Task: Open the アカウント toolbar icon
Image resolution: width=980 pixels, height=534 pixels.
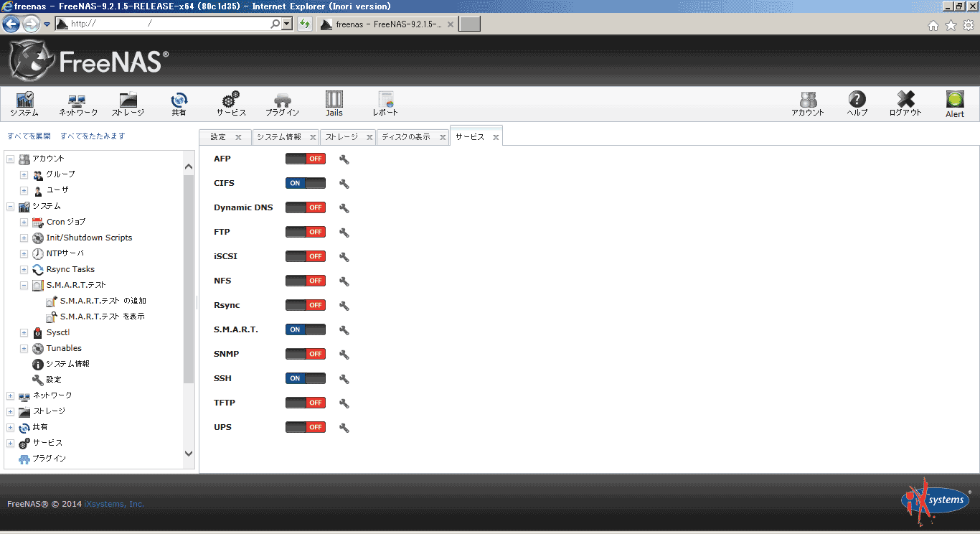Action: point(808,103)
